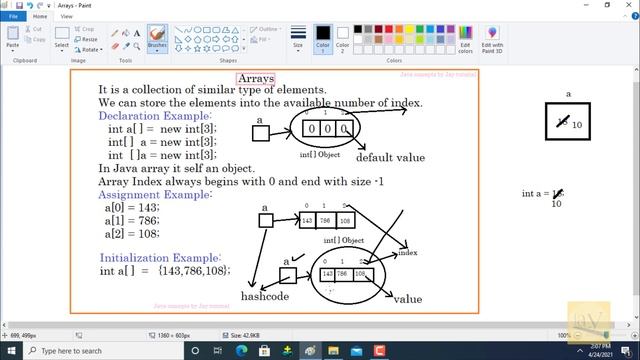Expand the Select dropdown arrow

62,51
